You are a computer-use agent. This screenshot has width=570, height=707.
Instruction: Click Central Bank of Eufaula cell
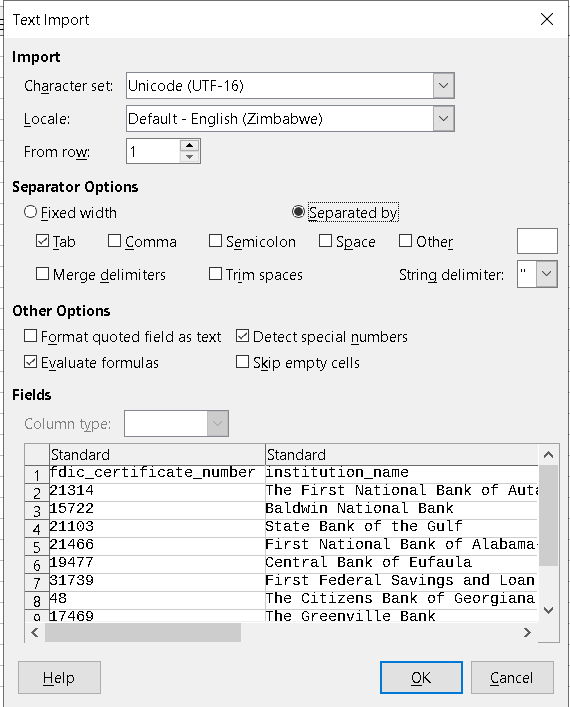coord(401,563)
